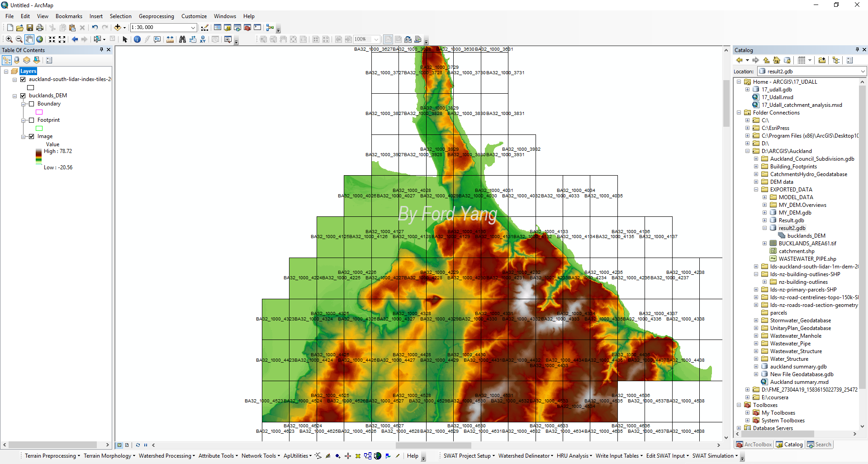
Task: Open the ArcToolbox window icon
Action: click(x=247, y=28)
